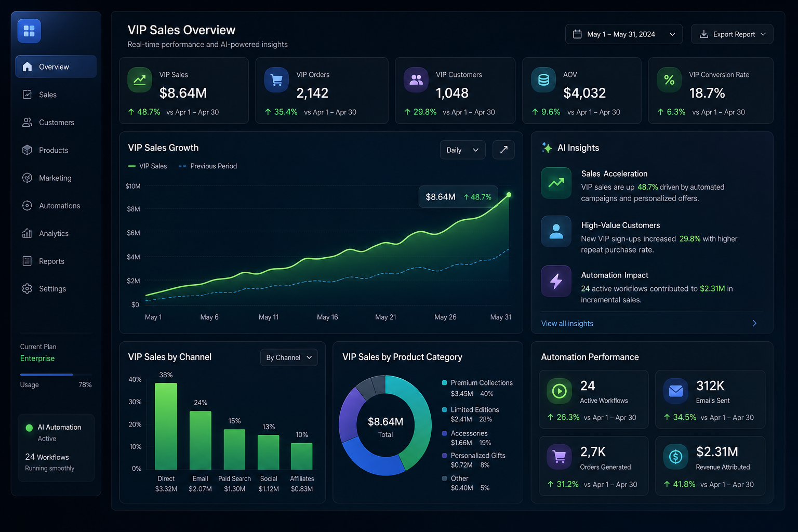This screenshot has width=798, height=532.
Task: Click the Sales Acceleration trend icon
Action: 556,183
